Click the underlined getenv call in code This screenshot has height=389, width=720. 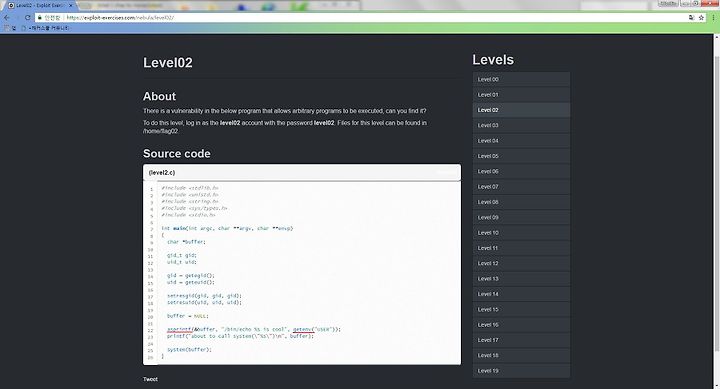(304, 329)
